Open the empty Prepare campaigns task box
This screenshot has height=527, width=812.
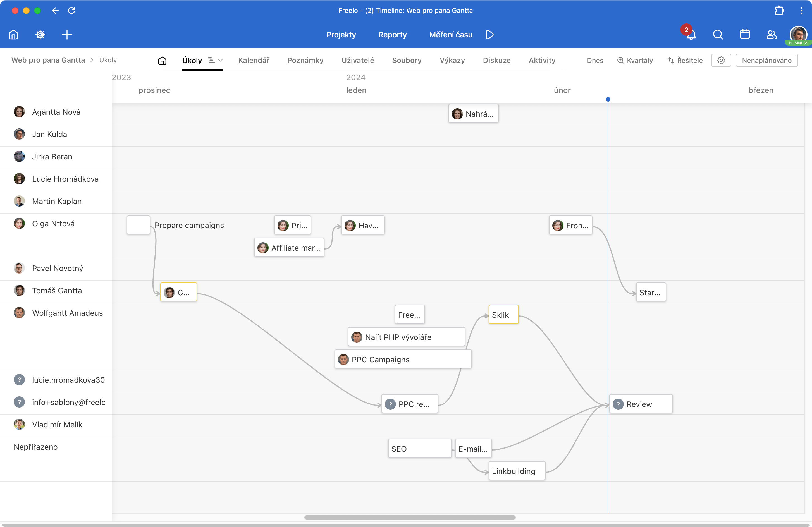pyautogui.click(x=138, y=225)
